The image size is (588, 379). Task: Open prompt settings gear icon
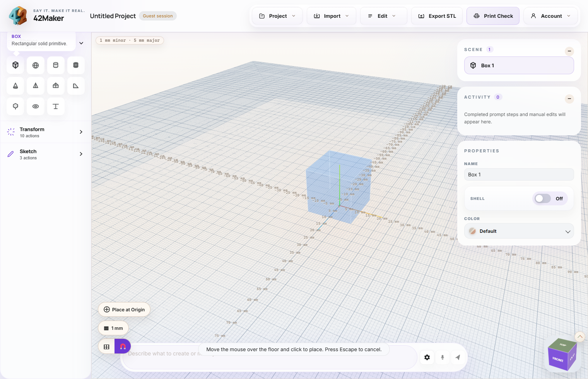[427, 357]
